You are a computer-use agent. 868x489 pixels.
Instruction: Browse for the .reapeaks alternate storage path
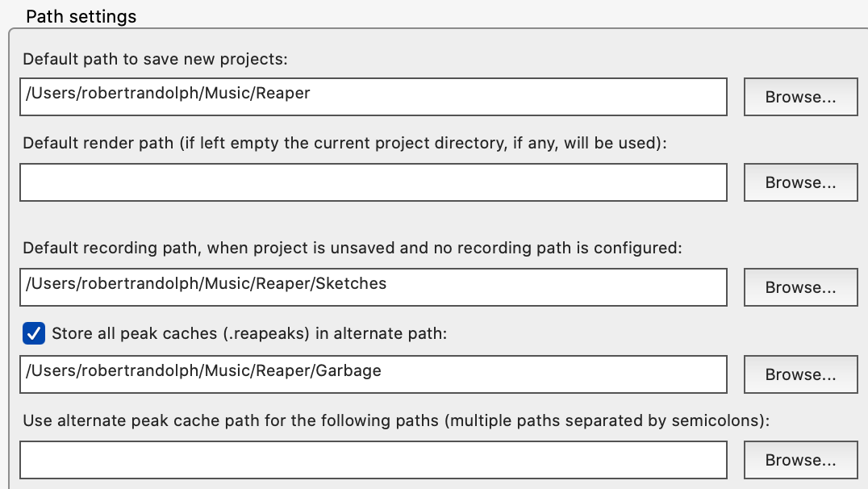point(800,374)
